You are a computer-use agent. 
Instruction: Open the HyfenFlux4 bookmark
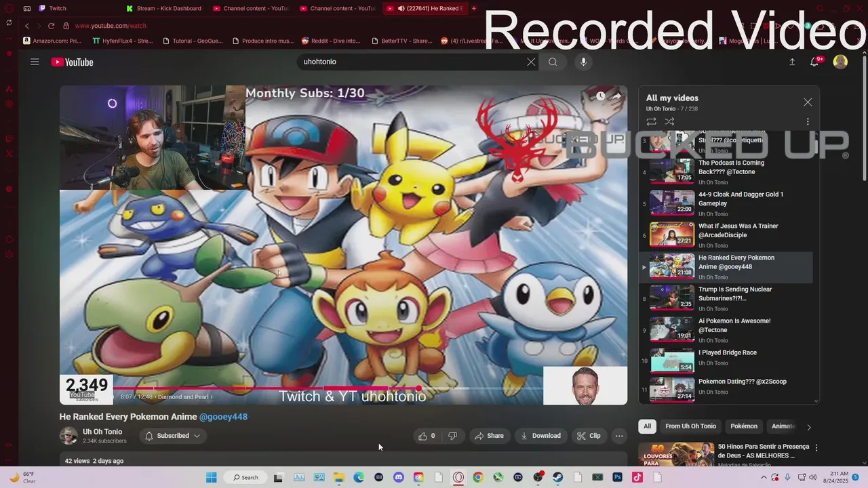point(123,41)
